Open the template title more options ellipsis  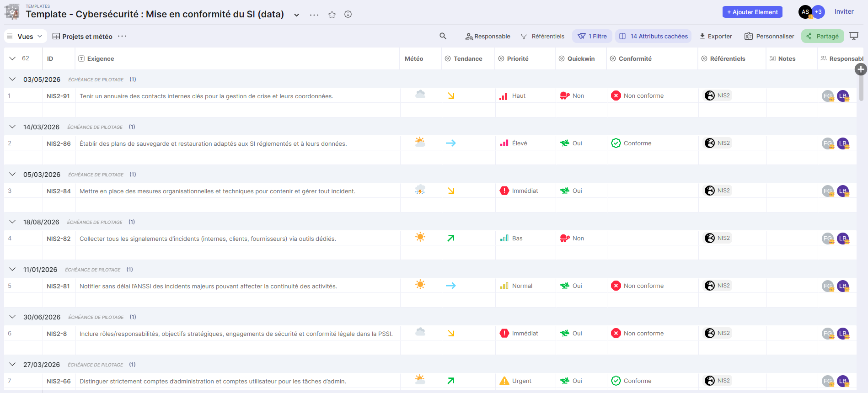[314, 15]
